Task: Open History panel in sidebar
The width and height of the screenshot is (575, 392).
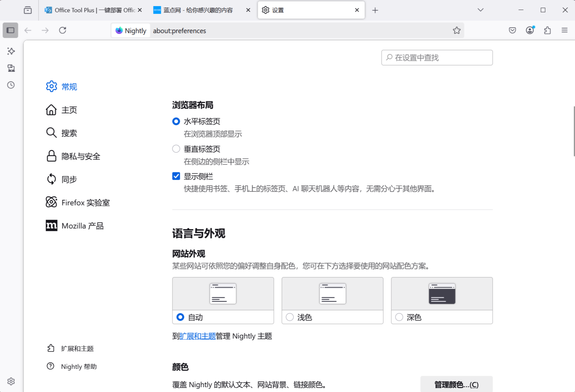Action: (x=11, y=85)
